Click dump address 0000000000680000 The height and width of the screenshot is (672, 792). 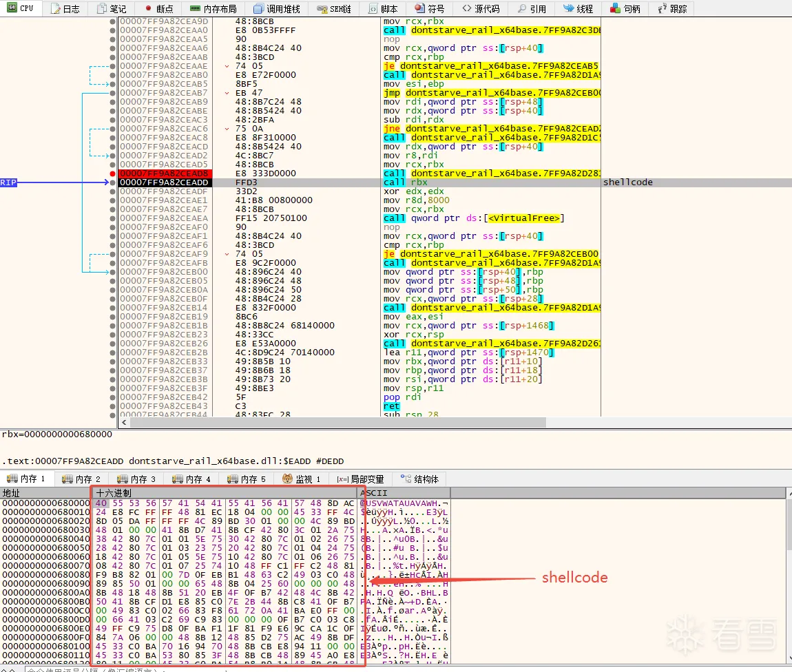pyautogui.click(x=45, y=503)
